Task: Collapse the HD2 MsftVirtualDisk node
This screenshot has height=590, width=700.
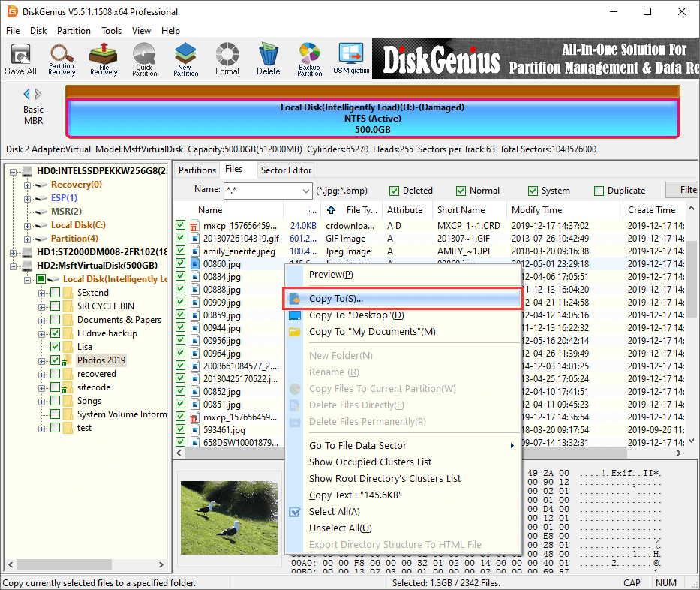Action: [x=13, y=266]
